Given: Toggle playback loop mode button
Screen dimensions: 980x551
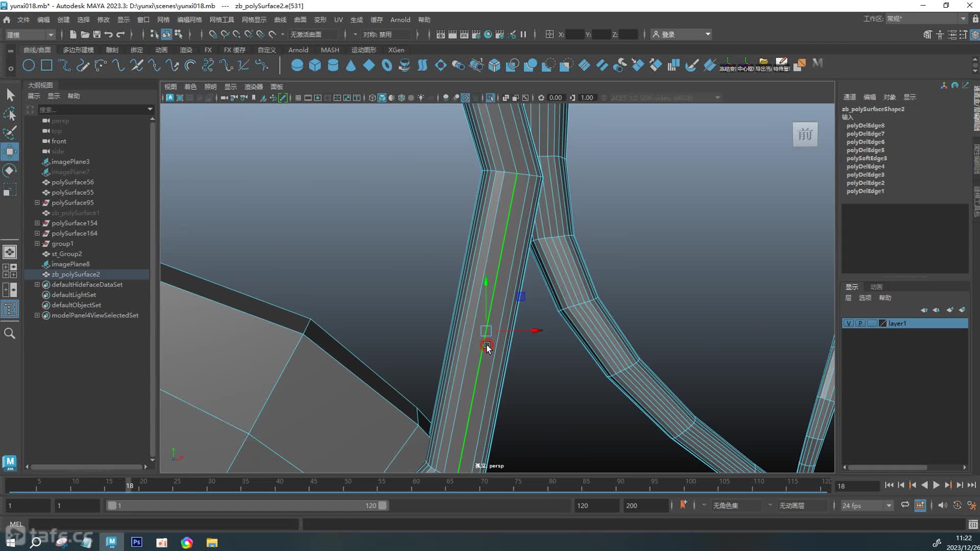Looking at the screenshot, I should tap(904, 505).
